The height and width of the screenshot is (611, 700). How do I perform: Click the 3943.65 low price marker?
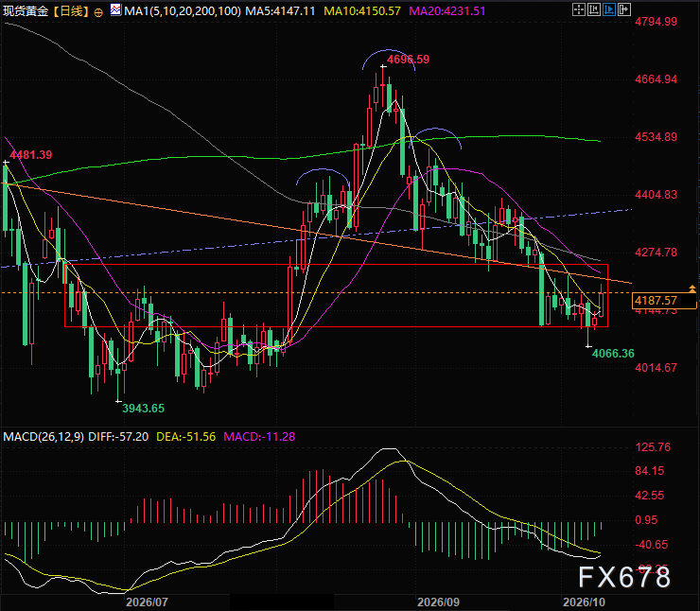pyautogui.click(x=143, y=409)
